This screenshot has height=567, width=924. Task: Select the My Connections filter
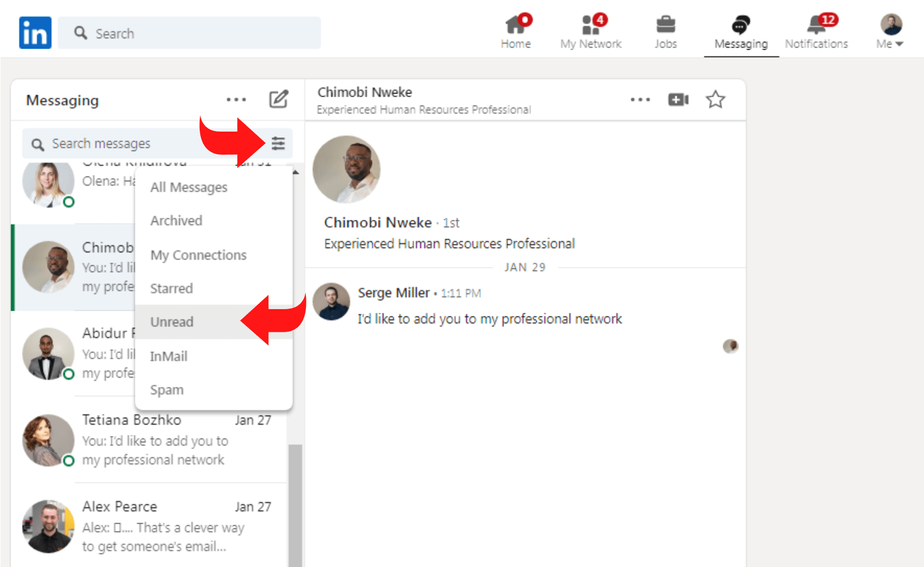[199, 255]
